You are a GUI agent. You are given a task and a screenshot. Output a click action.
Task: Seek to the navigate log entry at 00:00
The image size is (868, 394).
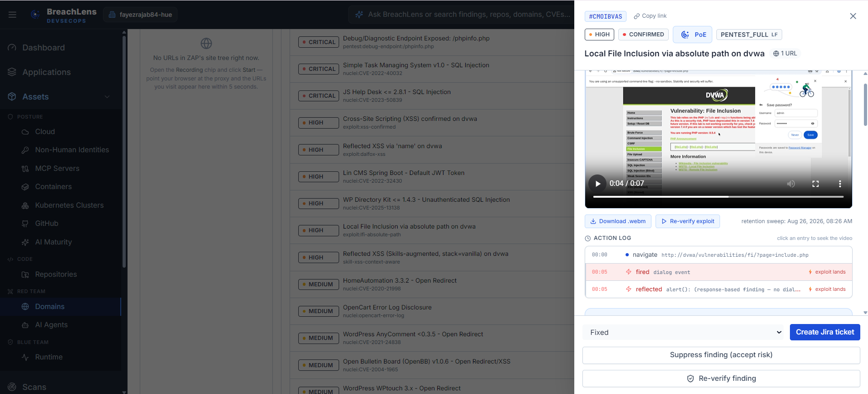718,255
